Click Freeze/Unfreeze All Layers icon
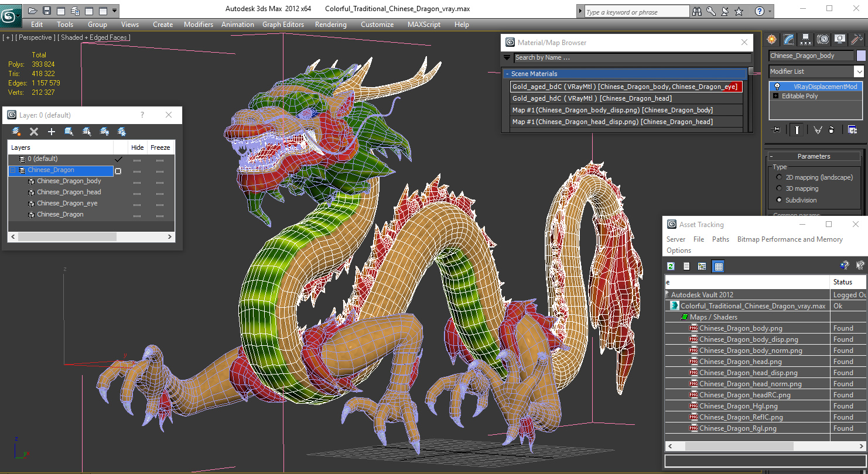Image resolution: width=868 pixels, height=474 pixels. (122, 132)
